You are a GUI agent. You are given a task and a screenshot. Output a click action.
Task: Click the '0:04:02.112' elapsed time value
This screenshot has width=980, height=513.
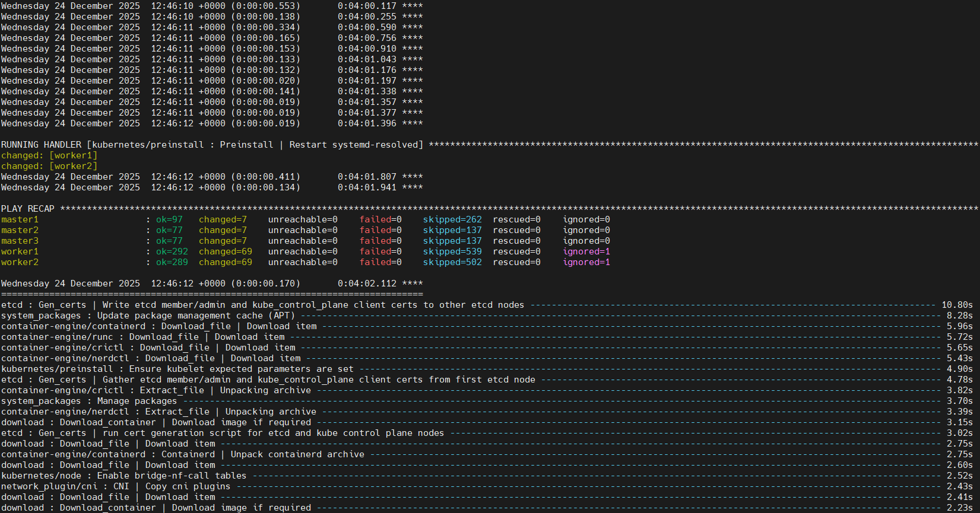367,283
